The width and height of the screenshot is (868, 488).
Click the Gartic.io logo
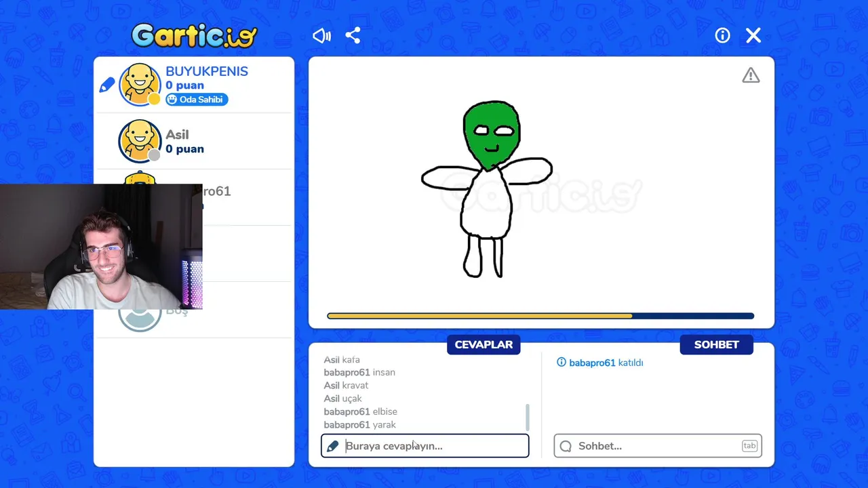tap(195, 35)
